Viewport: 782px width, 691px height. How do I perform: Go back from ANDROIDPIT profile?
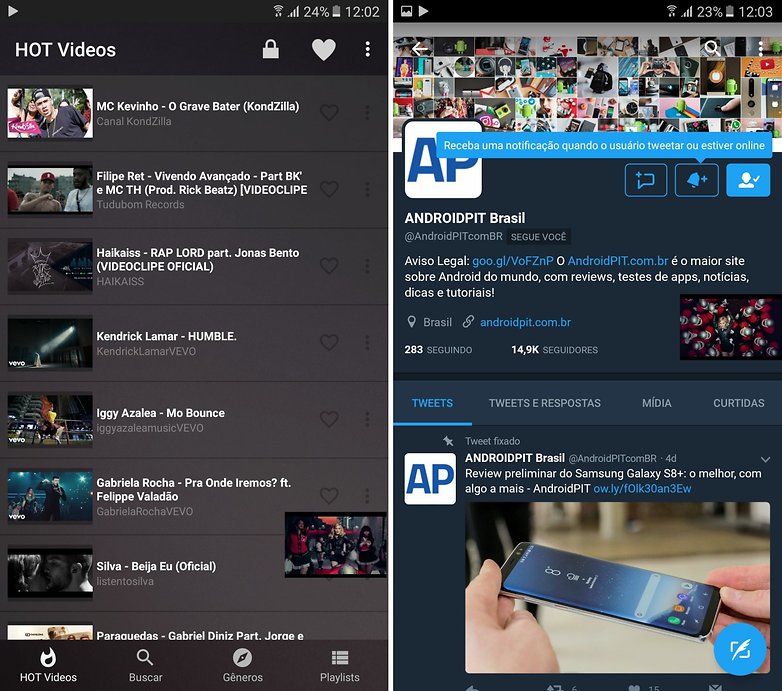click(419, 48)
